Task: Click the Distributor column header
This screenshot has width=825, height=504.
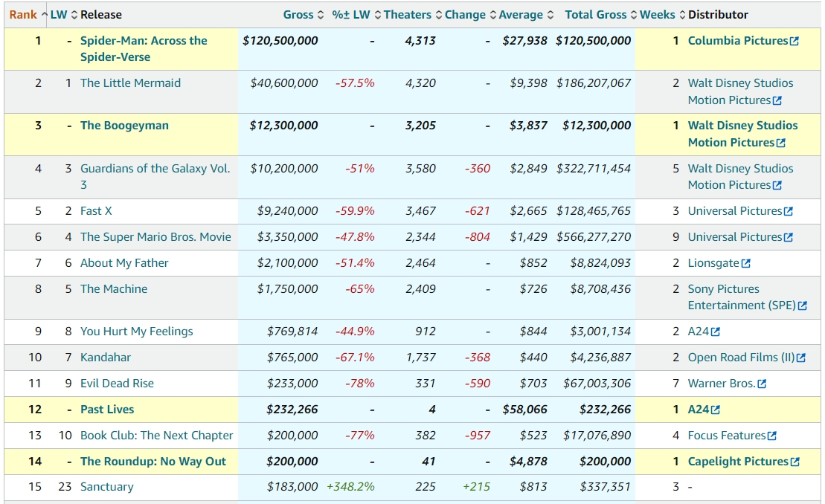Action: click(x=718, y=15)
